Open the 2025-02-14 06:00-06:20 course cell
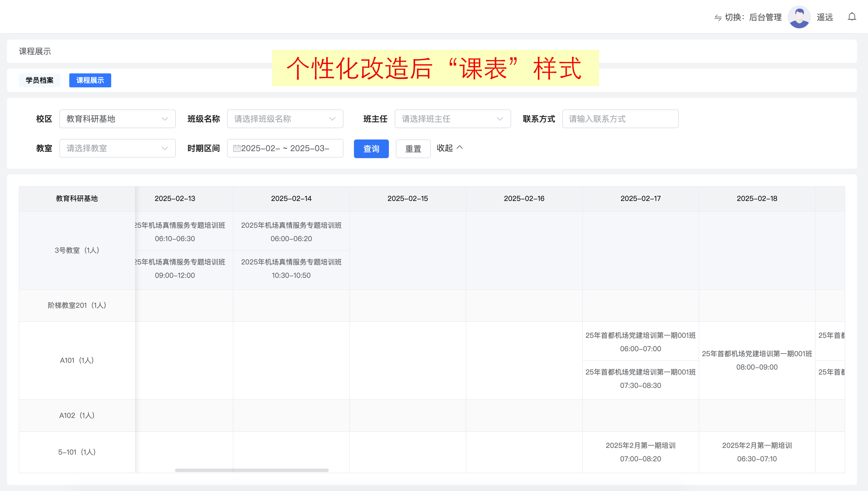The height and width of the screenshot is (491, 868). (x=291, y=232)
